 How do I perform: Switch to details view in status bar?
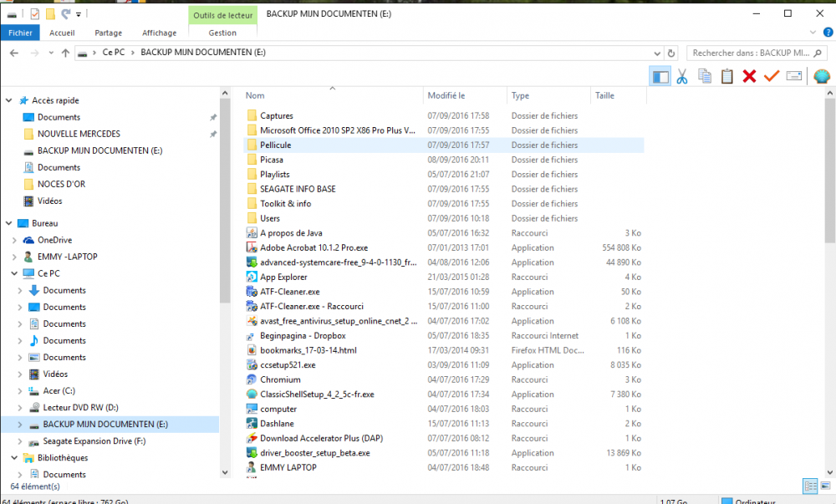coord(808,486)
